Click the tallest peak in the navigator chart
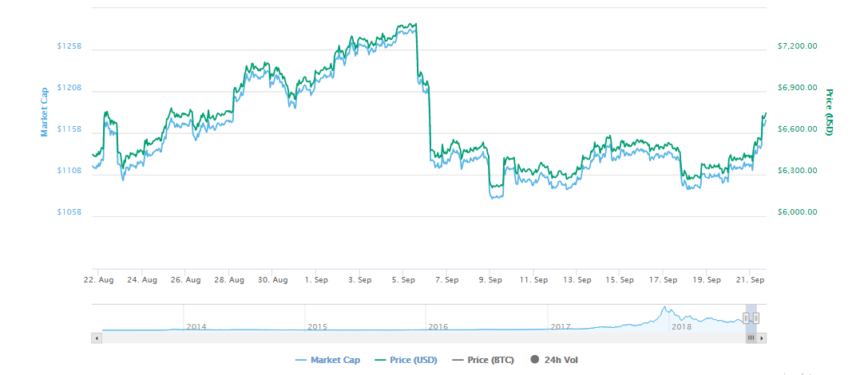The height and width of the screenshot is (375, 868). (663, 309)
